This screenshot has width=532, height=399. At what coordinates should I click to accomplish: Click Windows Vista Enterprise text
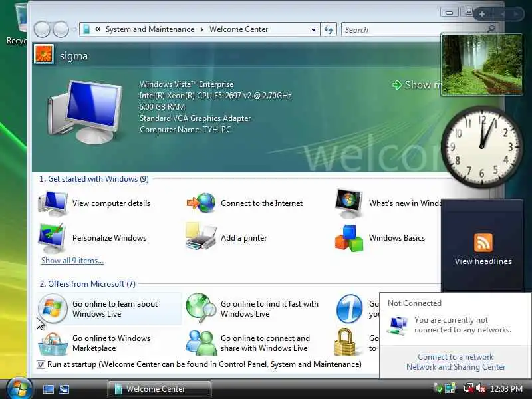(187, 84)
